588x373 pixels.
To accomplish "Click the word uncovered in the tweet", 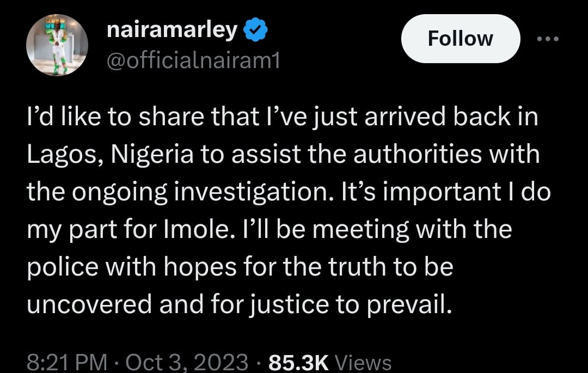I will click(89, 304).
